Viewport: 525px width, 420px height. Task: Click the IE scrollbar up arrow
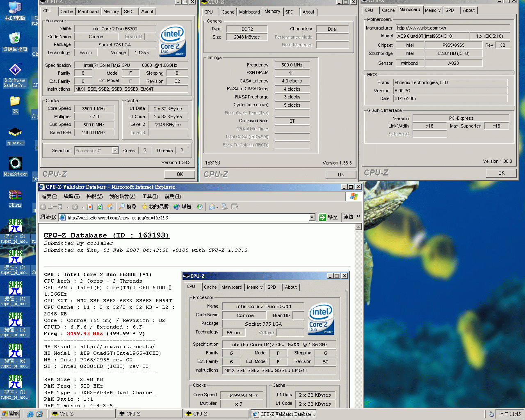(x=358, y=227)
